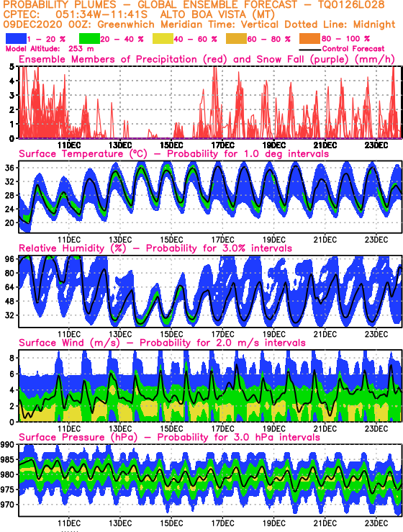Click the Model Altitude 253 m text

pos(50,49)
